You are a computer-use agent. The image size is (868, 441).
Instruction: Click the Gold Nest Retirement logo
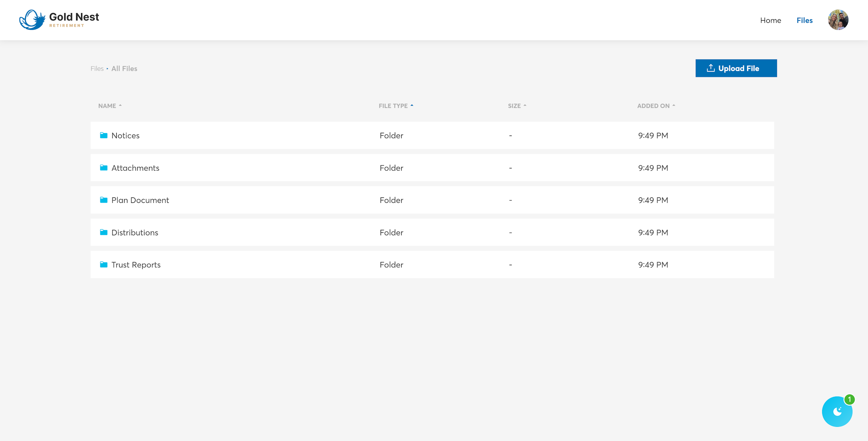(x=59, y=20)
